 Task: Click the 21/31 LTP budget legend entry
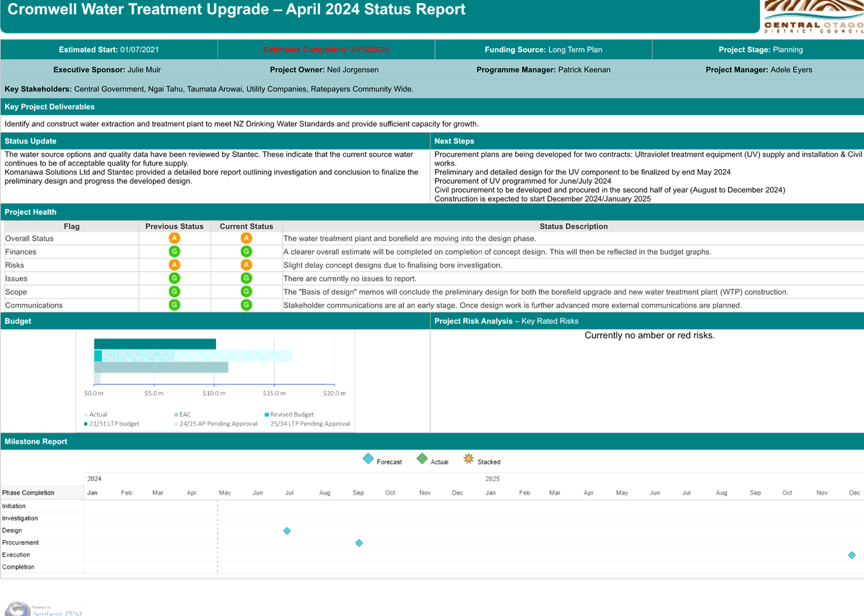(x=112, y=424)
